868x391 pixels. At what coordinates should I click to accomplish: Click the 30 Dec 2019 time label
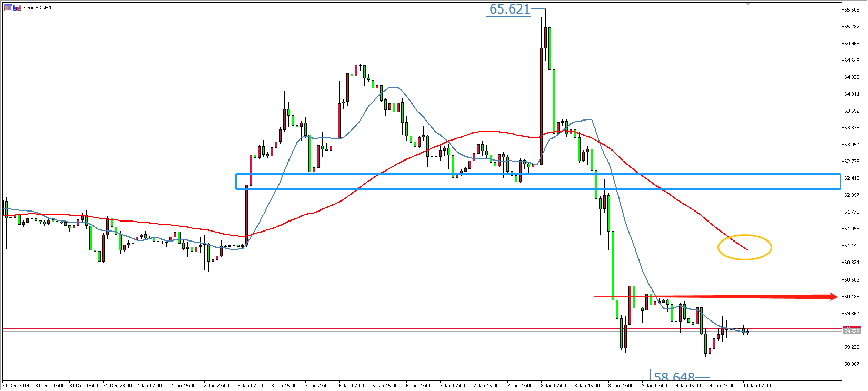click(x=16, y=386)
